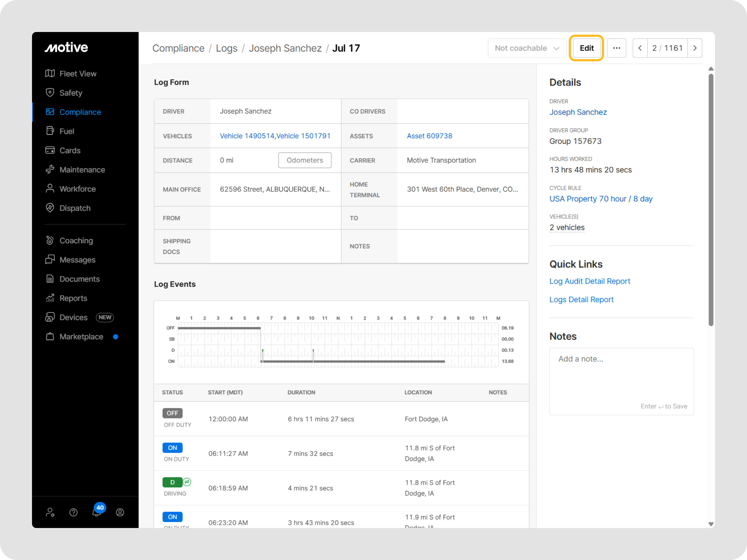Go to previous log arrow

tap(639, 48)
